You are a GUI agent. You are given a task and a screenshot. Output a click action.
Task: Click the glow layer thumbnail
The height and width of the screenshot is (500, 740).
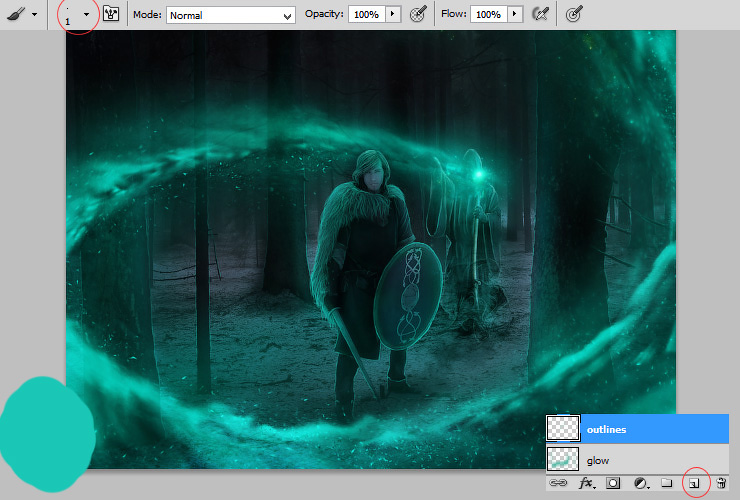coord(563,459)
